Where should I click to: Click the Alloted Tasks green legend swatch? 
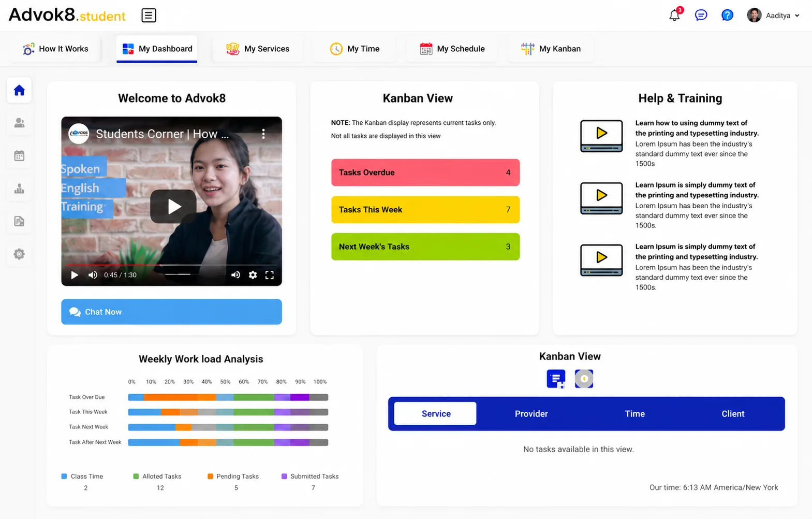click(x=136, y=476)
